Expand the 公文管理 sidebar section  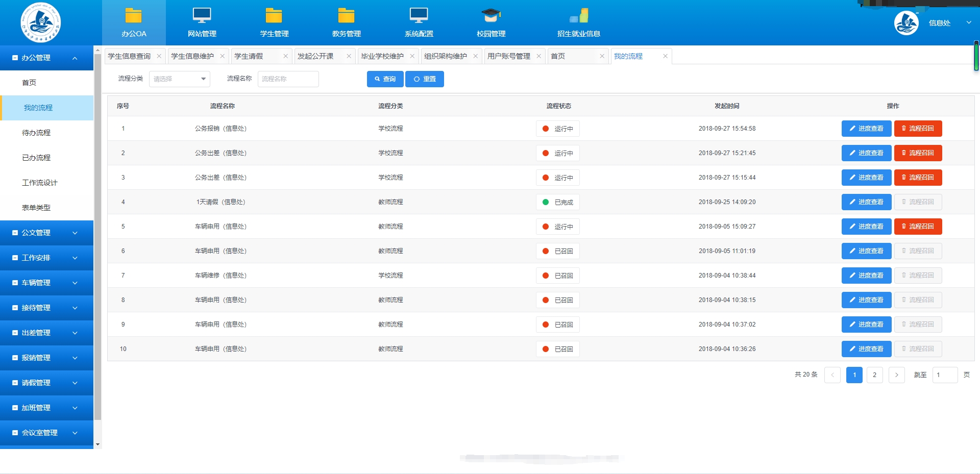[x=46, y=233]
